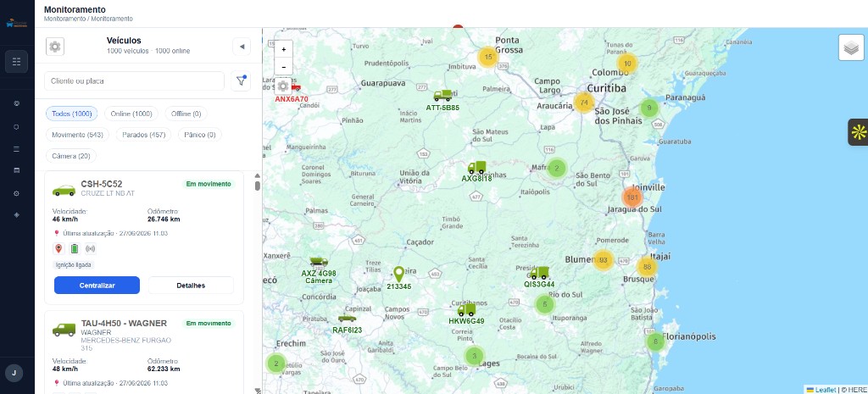The image size is (868, 394).
Task: Click the company logo in sidebar
Action: (17, 24)
